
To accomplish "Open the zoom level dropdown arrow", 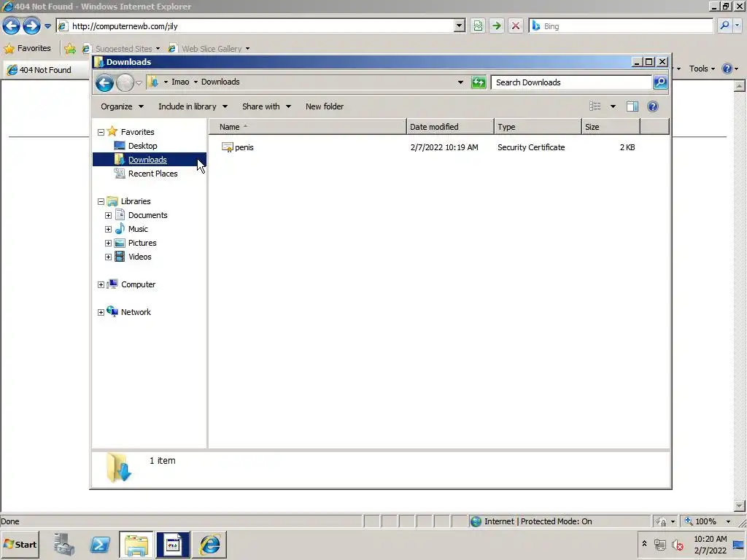I will [x=728, y=522].
